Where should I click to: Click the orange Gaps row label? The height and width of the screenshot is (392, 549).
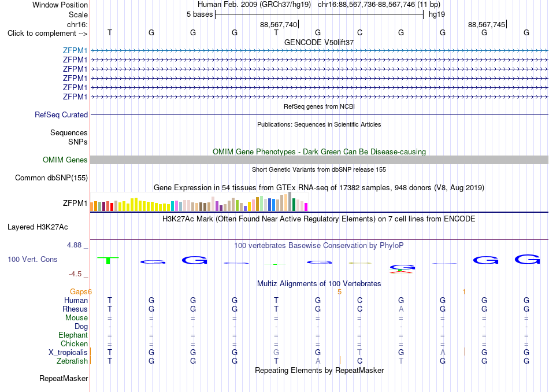[81, 291]
